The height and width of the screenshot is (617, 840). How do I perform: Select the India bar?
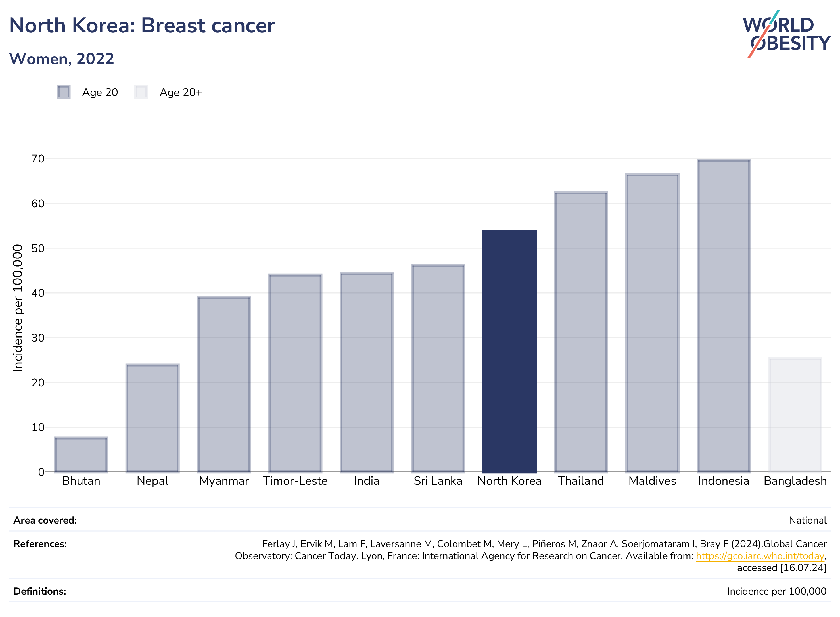(367, 372)
